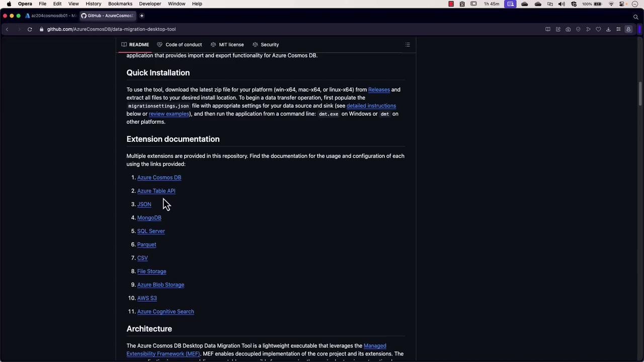This screenshot has height=362, width=644.
Task: Click the Architecture heading
Action: point(149,329)
